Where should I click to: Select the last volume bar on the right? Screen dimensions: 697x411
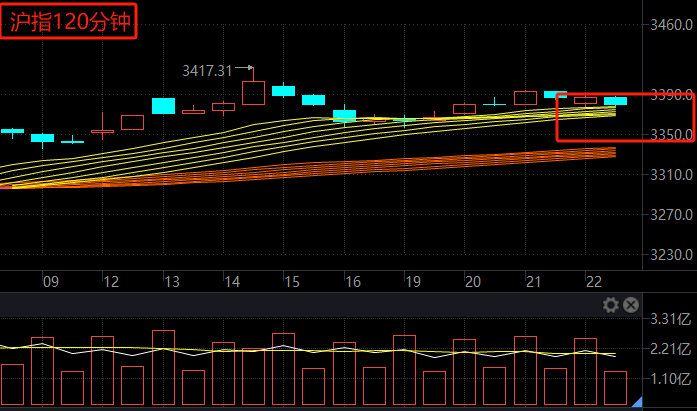click(616, 388)
